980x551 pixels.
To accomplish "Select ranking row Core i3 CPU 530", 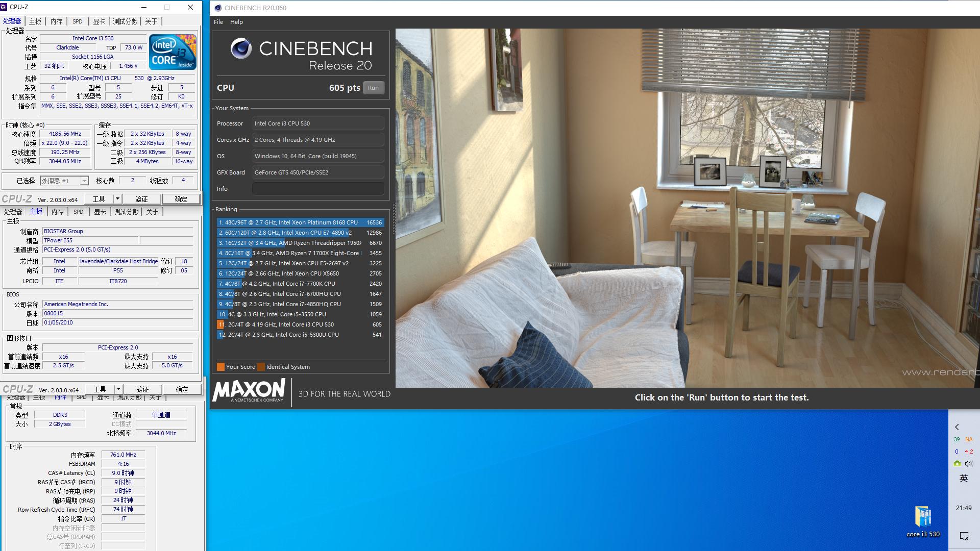I will click(x=300, y=324).
